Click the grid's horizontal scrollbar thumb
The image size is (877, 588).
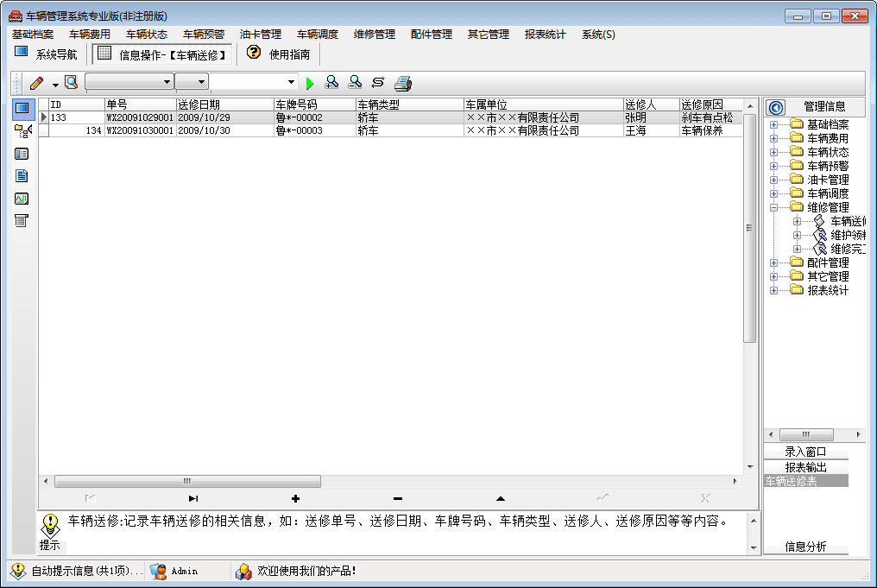pos(187,482)
